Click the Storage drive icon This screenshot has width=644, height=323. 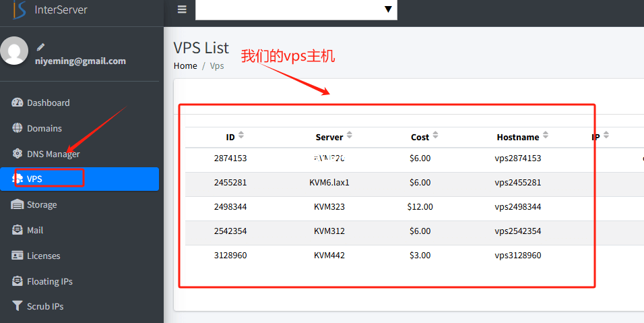(18, 204)
